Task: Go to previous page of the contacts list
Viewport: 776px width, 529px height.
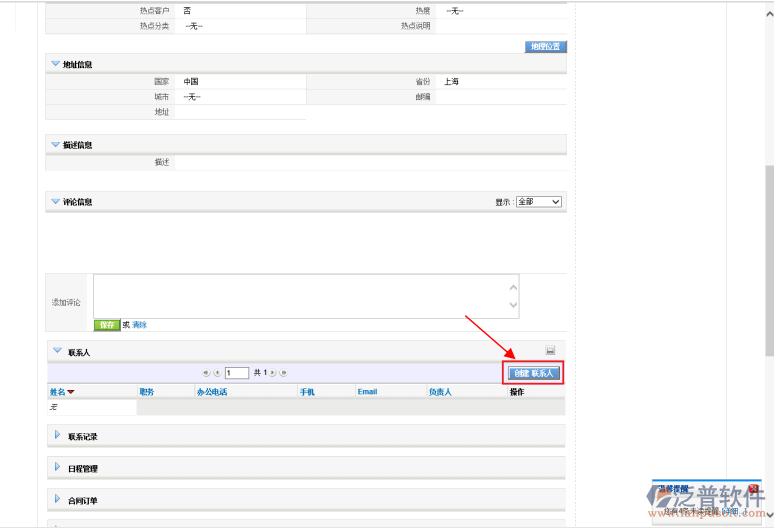Action: 217,373
